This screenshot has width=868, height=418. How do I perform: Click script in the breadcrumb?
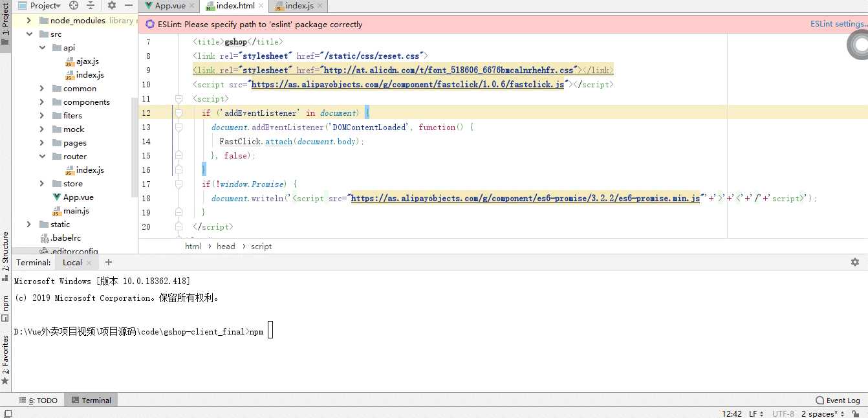click(261, 247)
